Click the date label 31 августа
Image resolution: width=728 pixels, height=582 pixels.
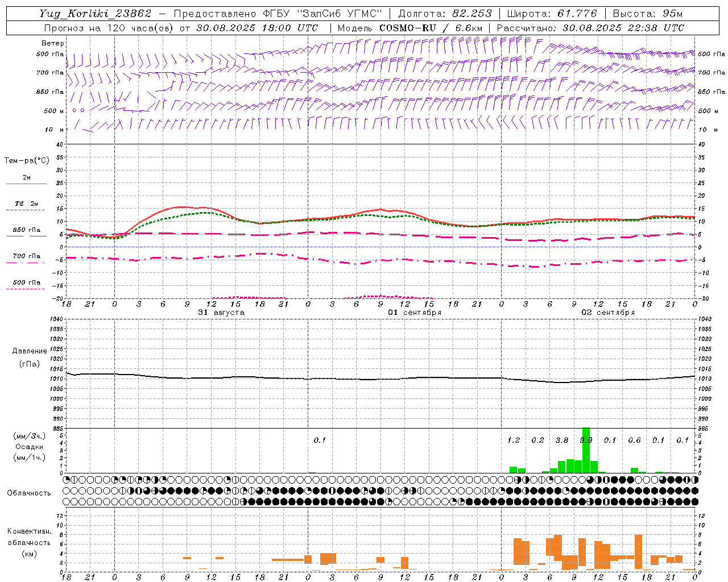click(221, 313)
